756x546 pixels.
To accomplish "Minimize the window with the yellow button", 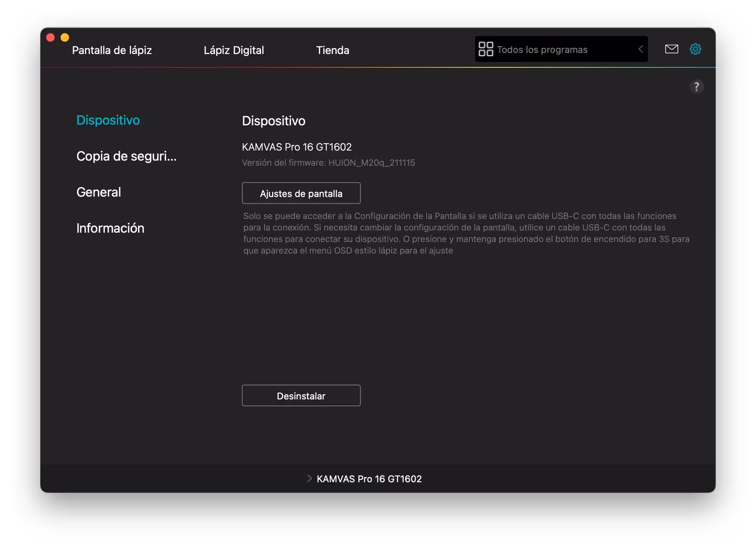I will click(x=65, y=37).
